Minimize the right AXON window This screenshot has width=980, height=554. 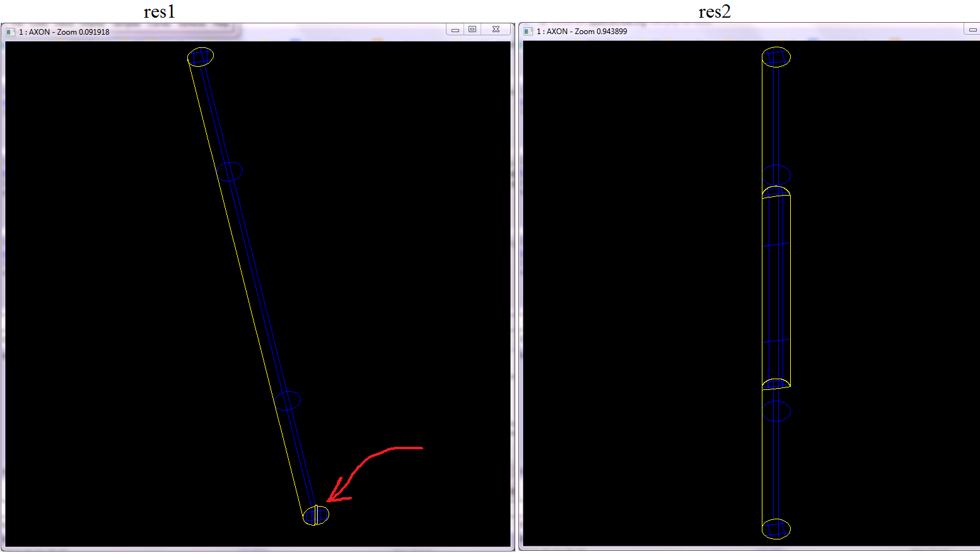[972, 30]
